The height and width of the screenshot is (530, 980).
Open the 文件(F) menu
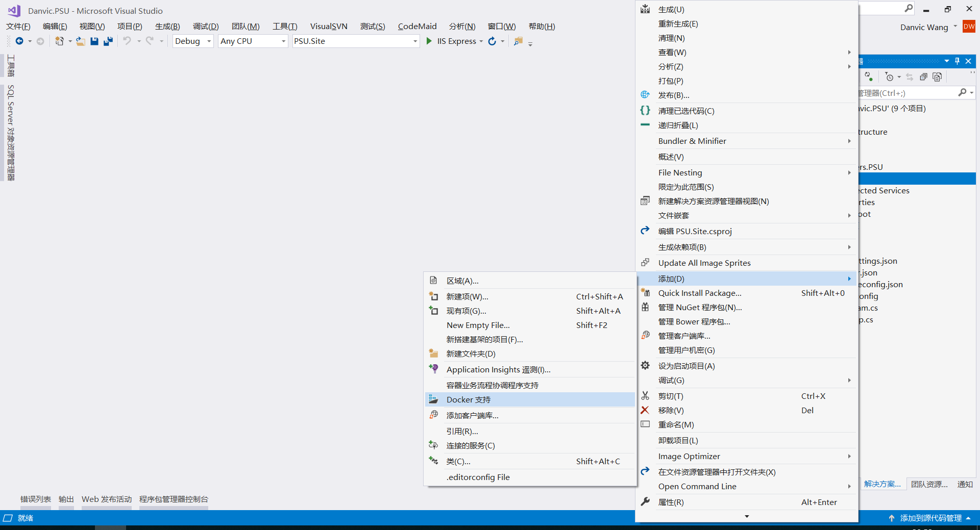coord(18,26)
